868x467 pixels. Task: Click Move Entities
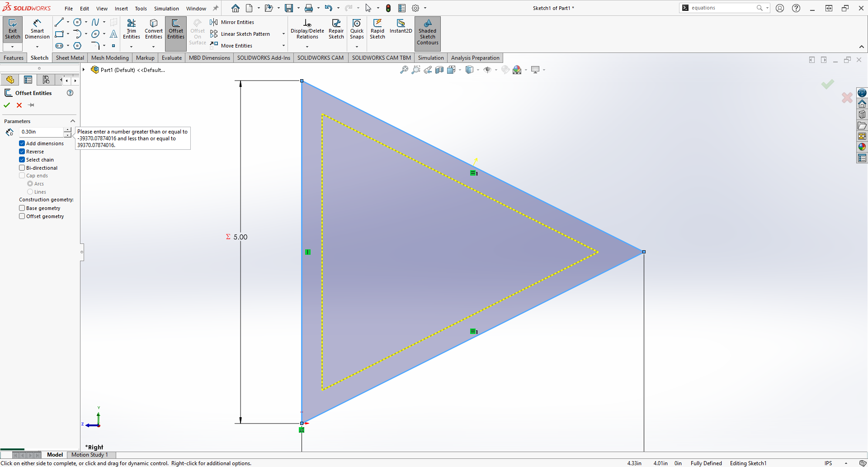[x=231, y=46]
